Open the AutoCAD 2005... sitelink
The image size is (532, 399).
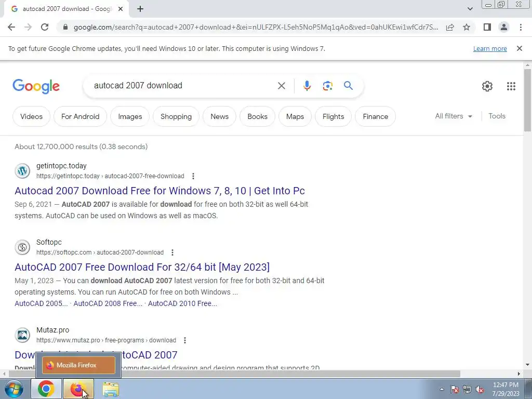point(41,303)
